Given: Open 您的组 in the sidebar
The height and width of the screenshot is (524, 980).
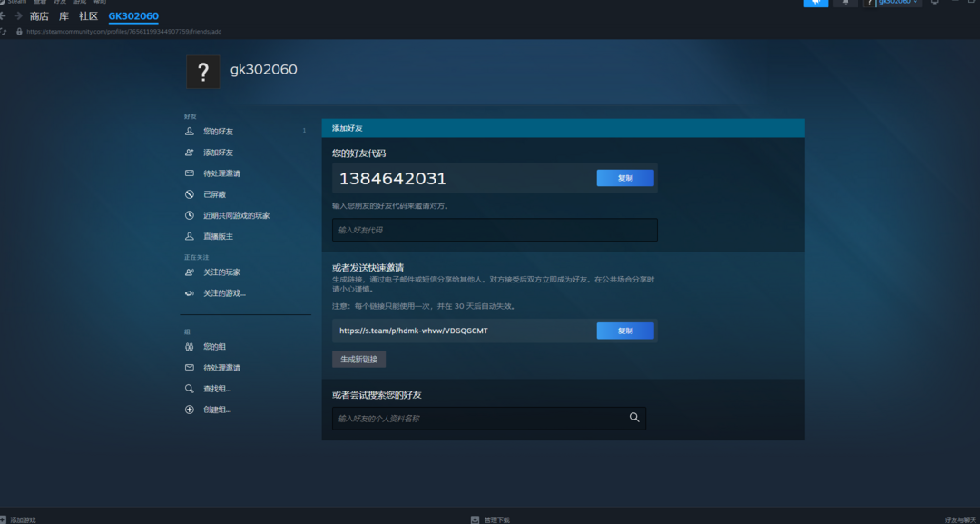Looking at the screenshot, I should pos(214,346).
